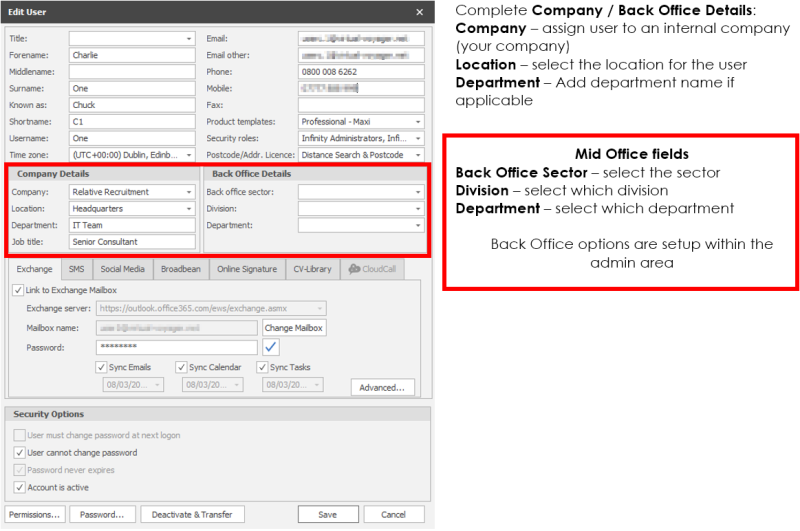Screen dimensions: 800x531
Task: Select the Broadbean tab
Action: pos(180,269)
